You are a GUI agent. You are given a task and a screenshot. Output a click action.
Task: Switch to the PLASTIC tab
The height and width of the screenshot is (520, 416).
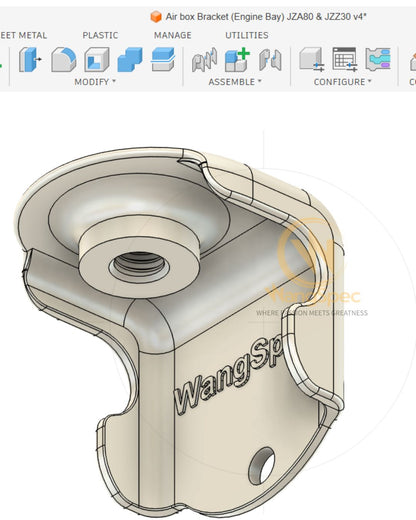(x=100, y=35)
